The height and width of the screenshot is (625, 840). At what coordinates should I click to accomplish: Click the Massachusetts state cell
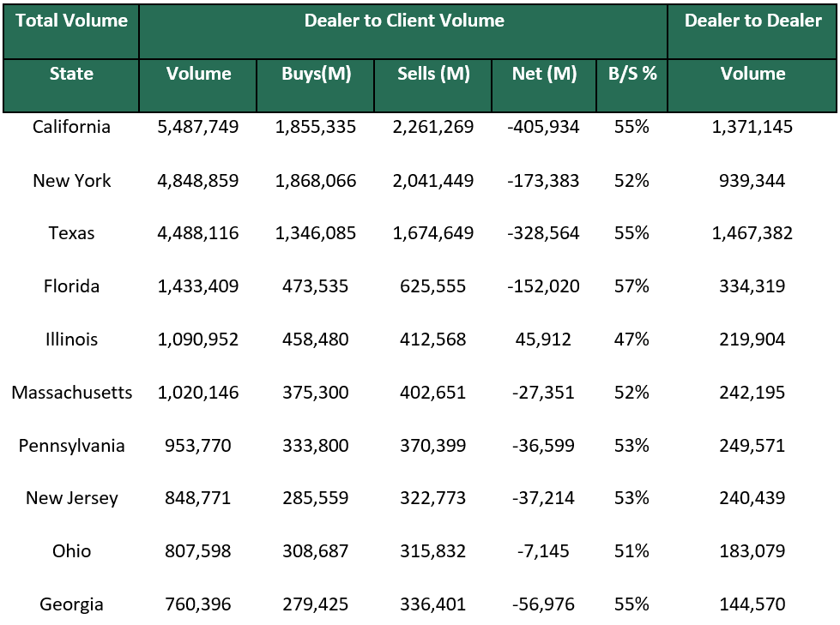coord(71,392)
